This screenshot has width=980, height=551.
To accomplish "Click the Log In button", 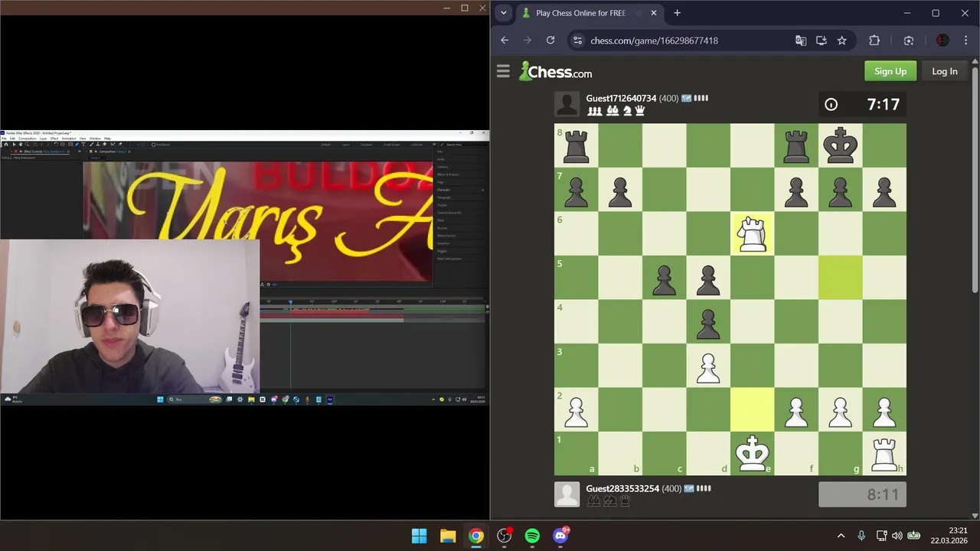I will 944,71.
